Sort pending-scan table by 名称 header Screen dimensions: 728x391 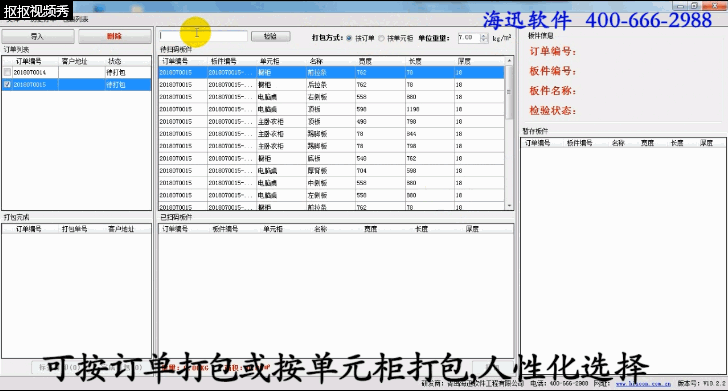[316, 61]
